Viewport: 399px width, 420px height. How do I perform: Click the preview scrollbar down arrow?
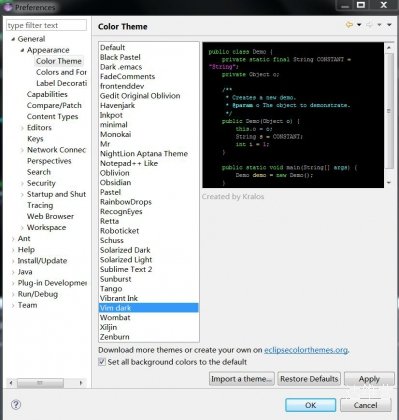(389, 182)
